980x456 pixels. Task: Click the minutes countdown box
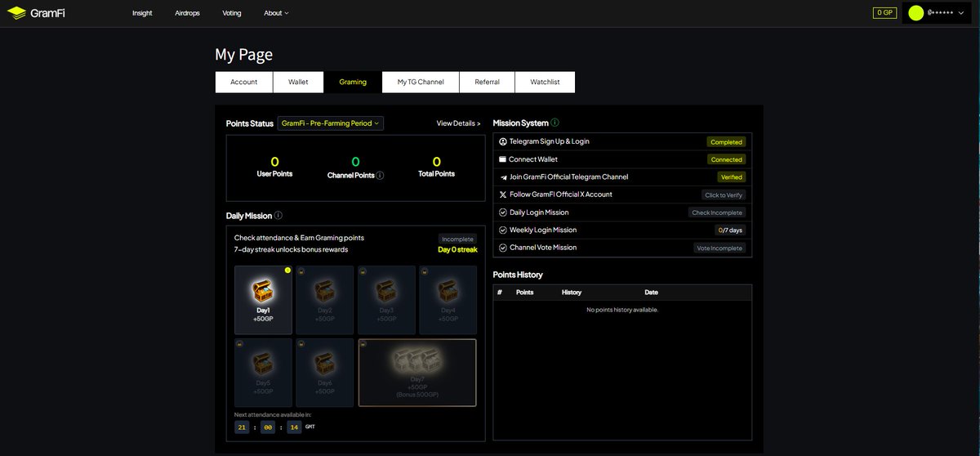pos(268,427)
